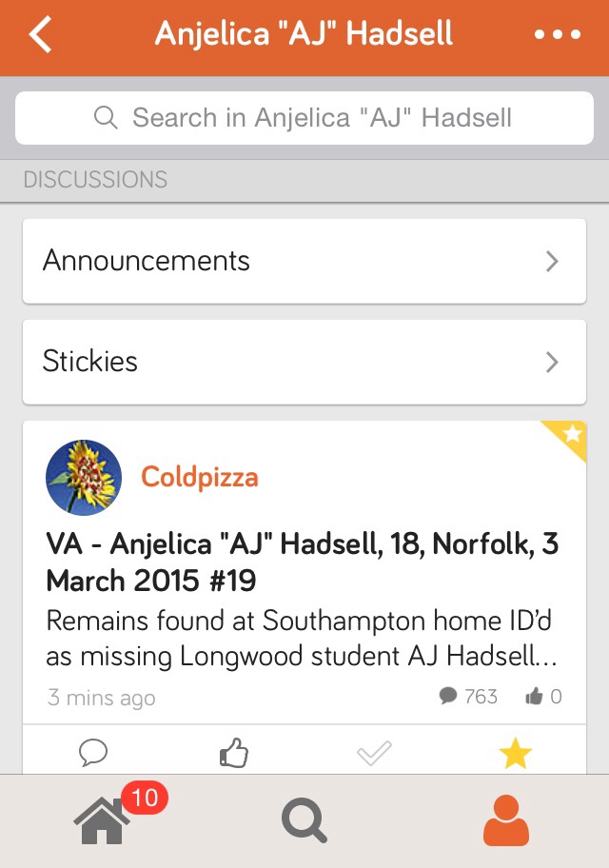Tap the reply speech bubble icon
Image resolution: width=609 pixels, height=868 pixels.
click(x=92, y=754)
